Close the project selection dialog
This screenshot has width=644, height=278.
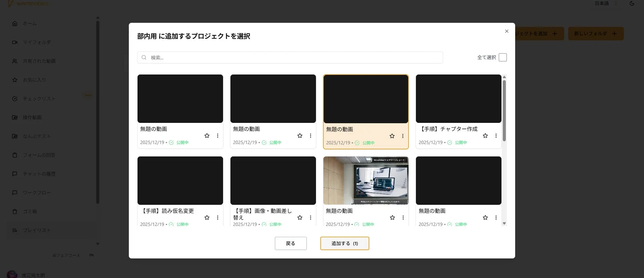pos(507,31)
